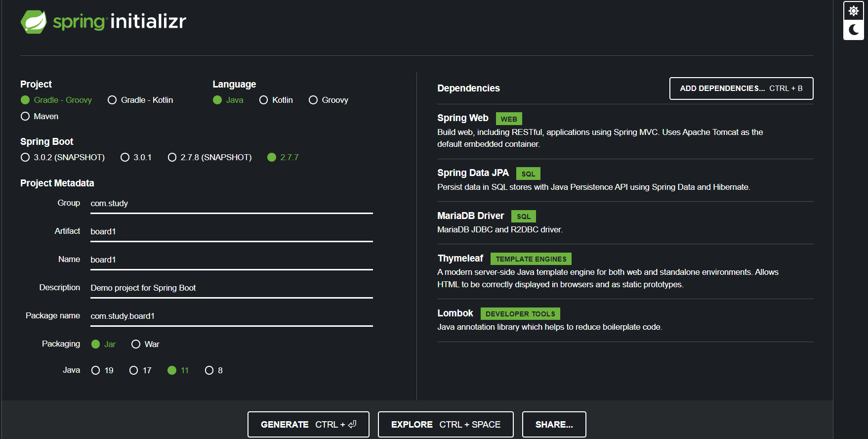
Task: Edit the Group field com.study
Action: [x=232, y=204]
